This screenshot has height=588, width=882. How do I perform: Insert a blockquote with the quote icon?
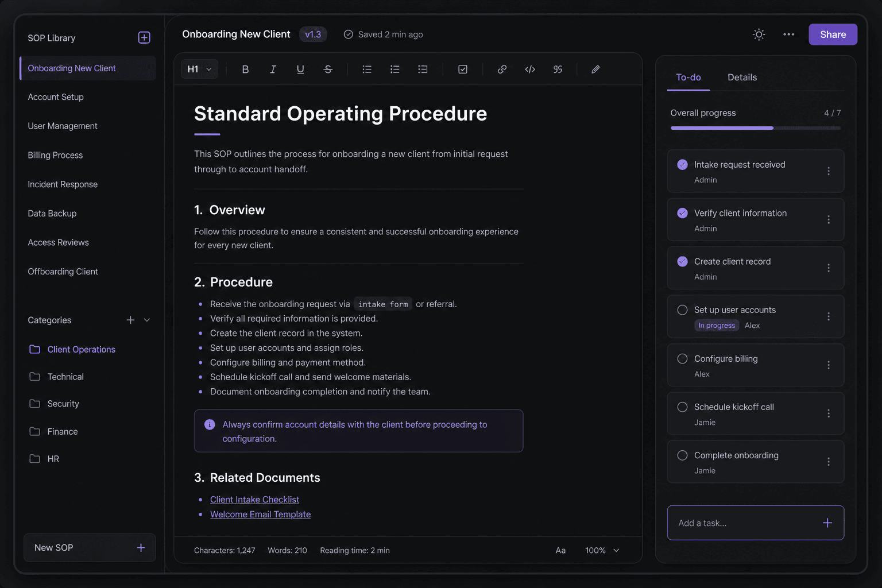pyautogui.click(x=558, y=69)
